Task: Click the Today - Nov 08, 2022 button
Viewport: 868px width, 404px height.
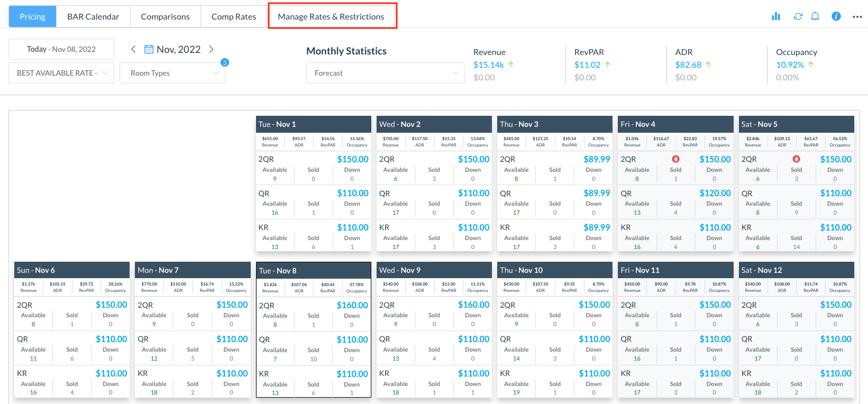Action: (x=61, y=49)
